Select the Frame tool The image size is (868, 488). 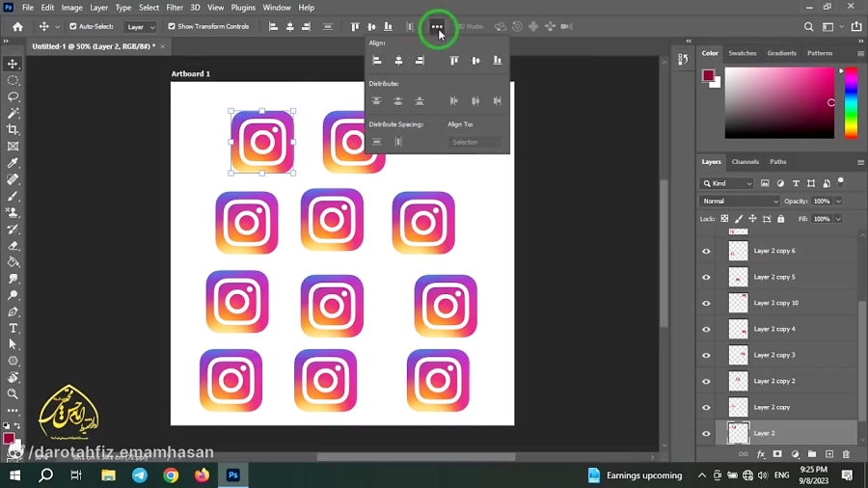pos(13,147)
